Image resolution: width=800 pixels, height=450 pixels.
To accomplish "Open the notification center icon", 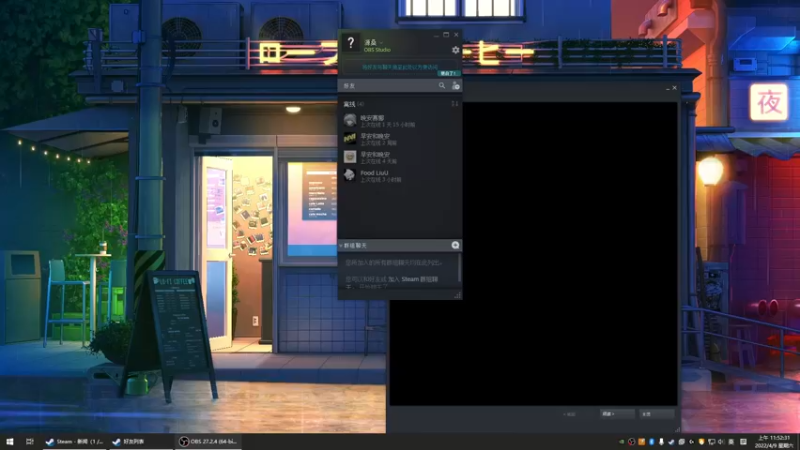I will (743, 442).
